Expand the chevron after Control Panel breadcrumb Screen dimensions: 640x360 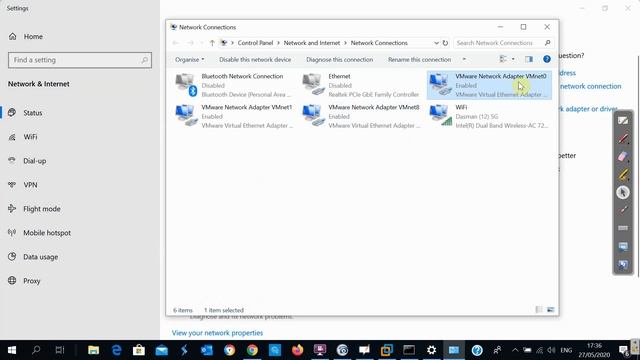(x=279, y=43)
